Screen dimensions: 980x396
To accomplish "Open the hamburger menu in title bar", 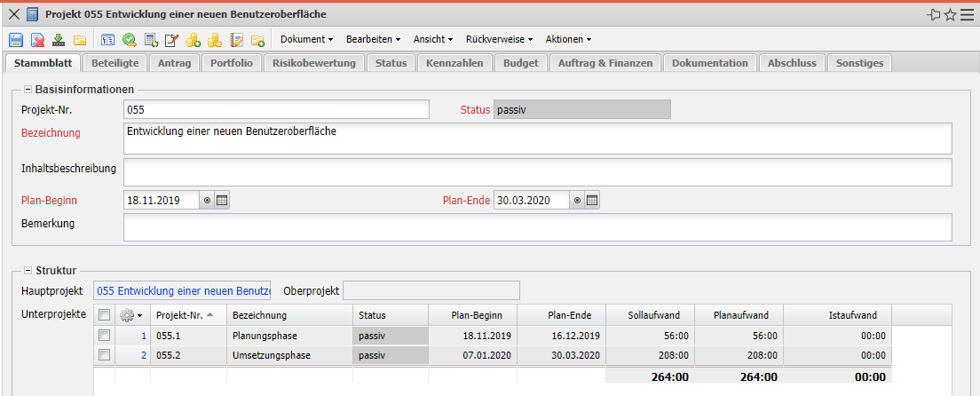I will 966,14.
